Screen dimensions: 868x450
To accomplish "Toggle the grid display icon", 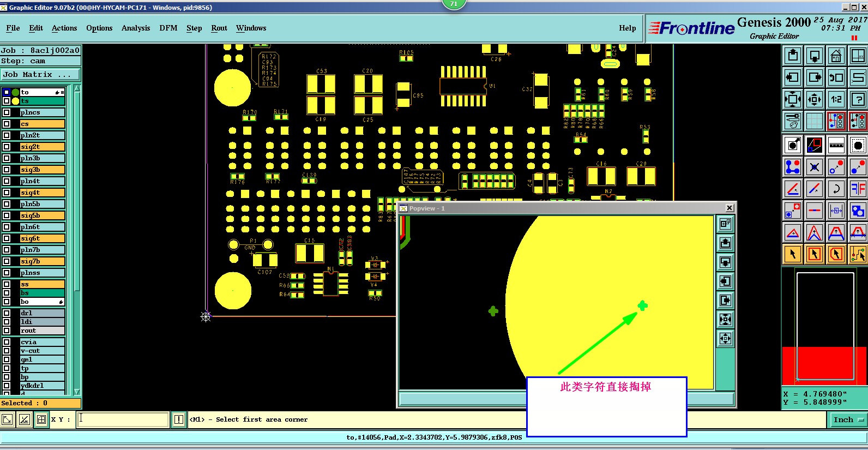I will (815, 121).
